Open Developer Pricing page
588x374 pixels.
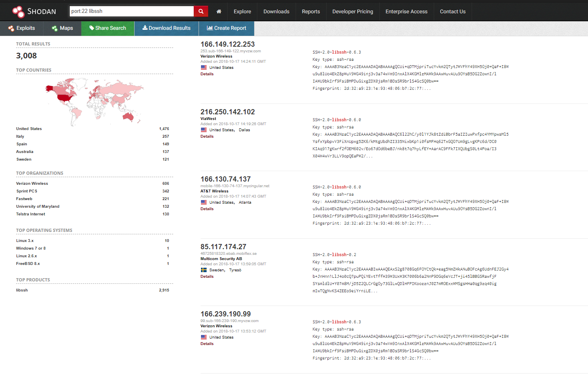[x=352, y=11]
